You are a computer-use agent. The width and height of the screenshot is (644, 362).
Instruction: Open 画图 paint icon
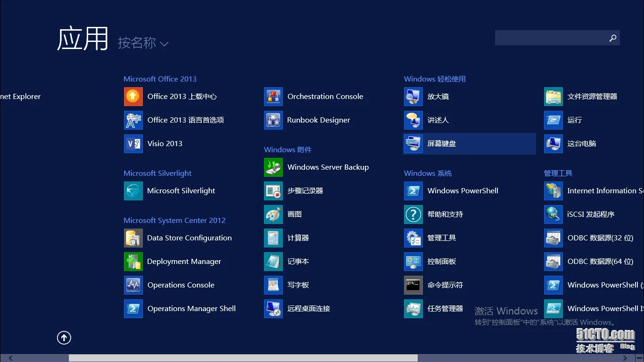[273, 214]
